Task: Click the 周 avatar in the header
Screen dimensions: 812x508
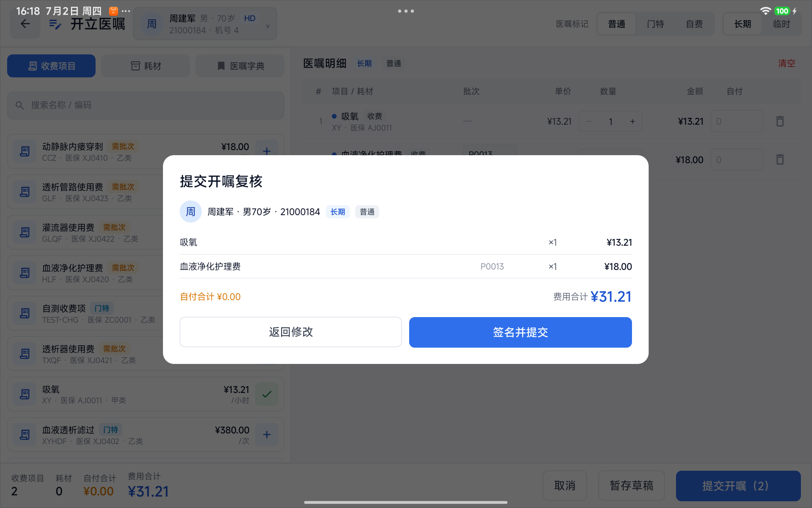Action: (151, 24)
